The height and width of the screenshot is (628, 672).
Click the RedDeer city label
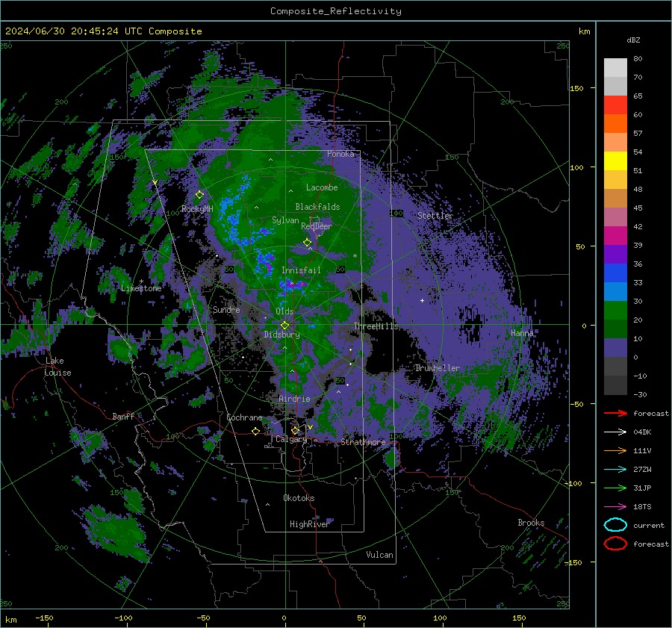coord(317,226)
